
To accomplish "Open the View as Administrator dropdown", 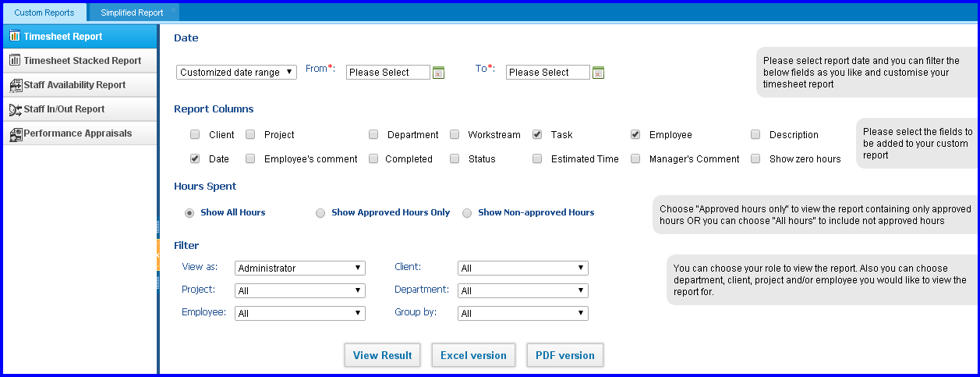I will click(x=300, y=268).
